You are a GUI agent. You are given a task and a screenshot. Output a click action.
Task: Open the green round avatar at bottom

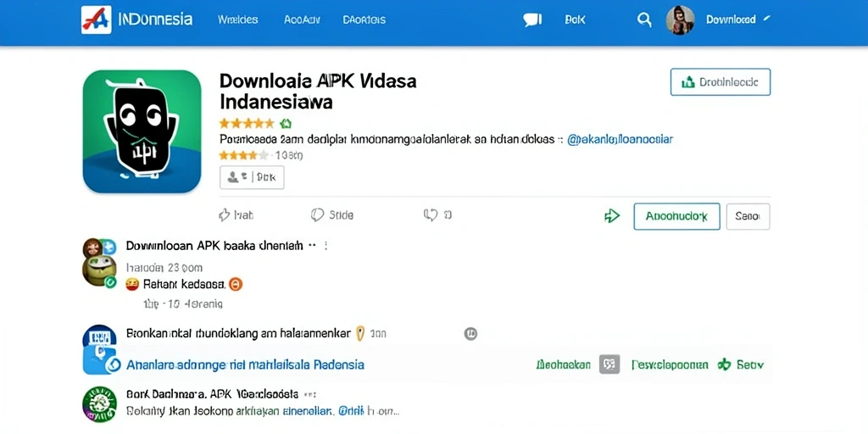[99, 403]
